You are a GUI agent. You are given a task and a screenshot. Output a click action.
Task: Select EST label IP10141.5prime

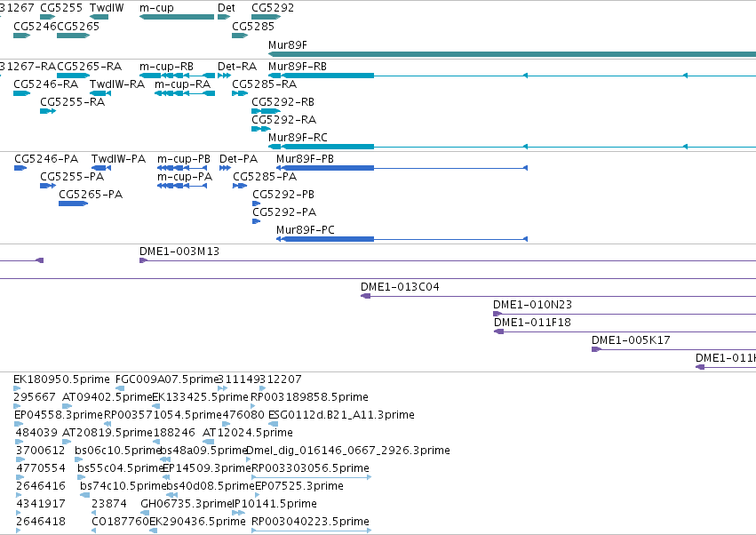(275, 504)
